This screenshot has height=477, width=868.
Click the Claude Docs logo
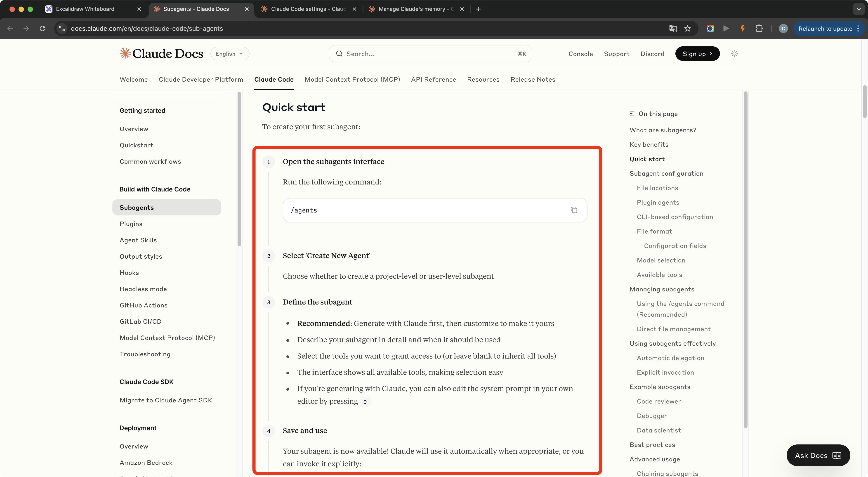[161, 54]
